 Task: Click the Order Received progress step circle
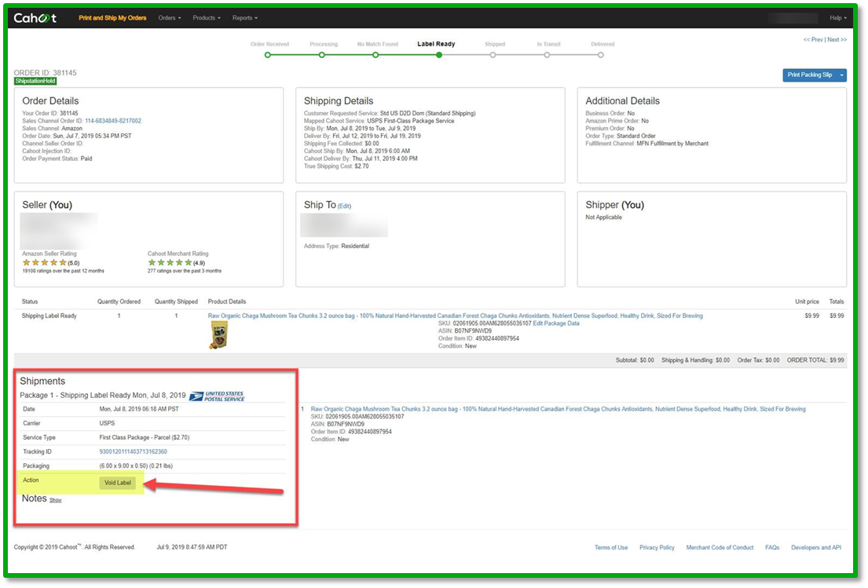268,55
